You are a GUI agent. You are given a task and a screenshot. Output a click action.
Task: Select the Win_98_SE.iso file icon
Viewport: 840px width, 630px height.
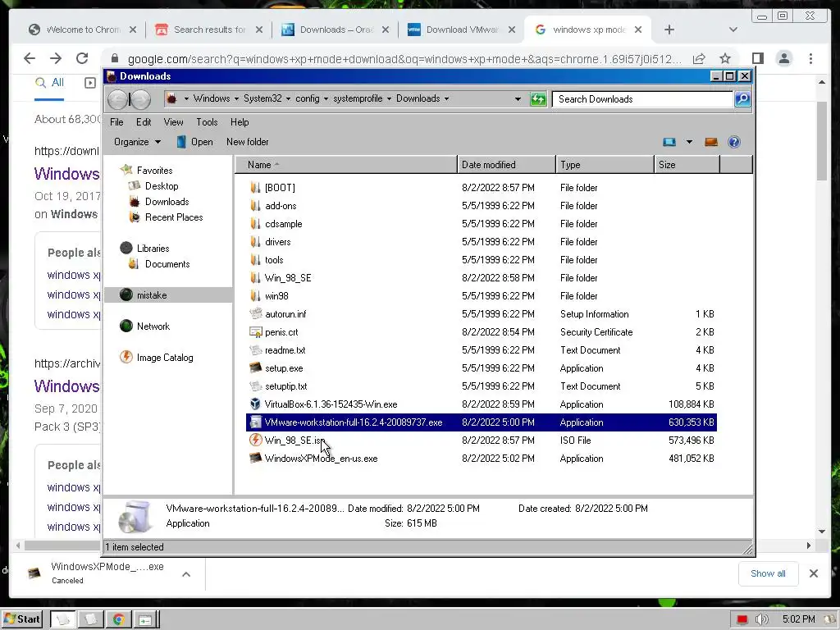pyautogui.click(x=256, y=441)
